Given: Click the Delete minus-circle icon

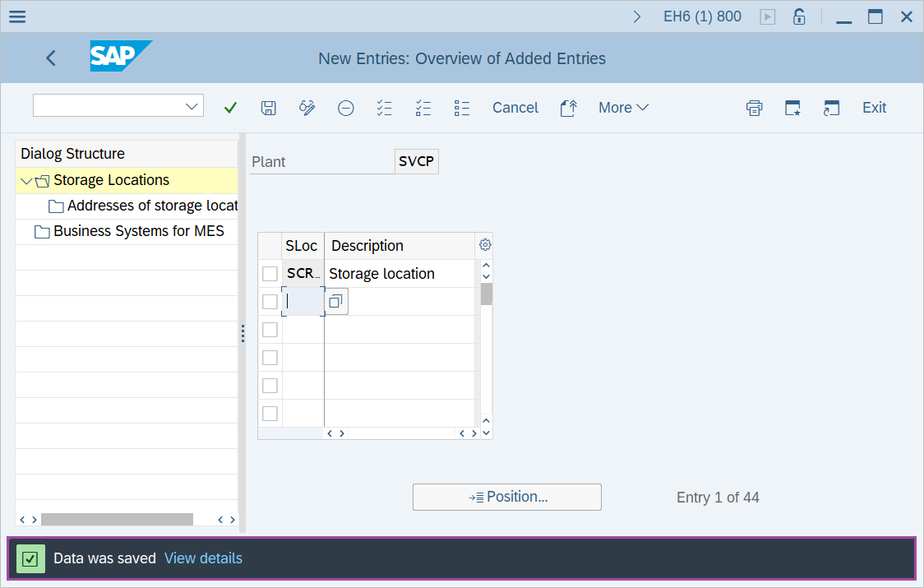Looking at the screenshot, I should (346, 108).
